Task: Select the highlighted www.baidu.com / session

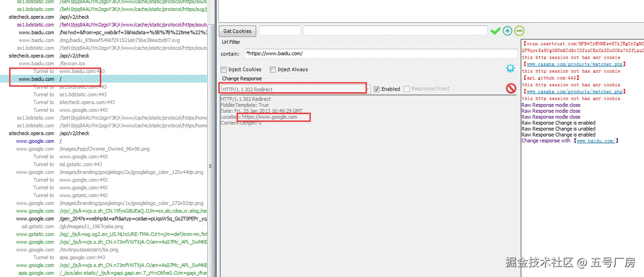Action: 103,79
